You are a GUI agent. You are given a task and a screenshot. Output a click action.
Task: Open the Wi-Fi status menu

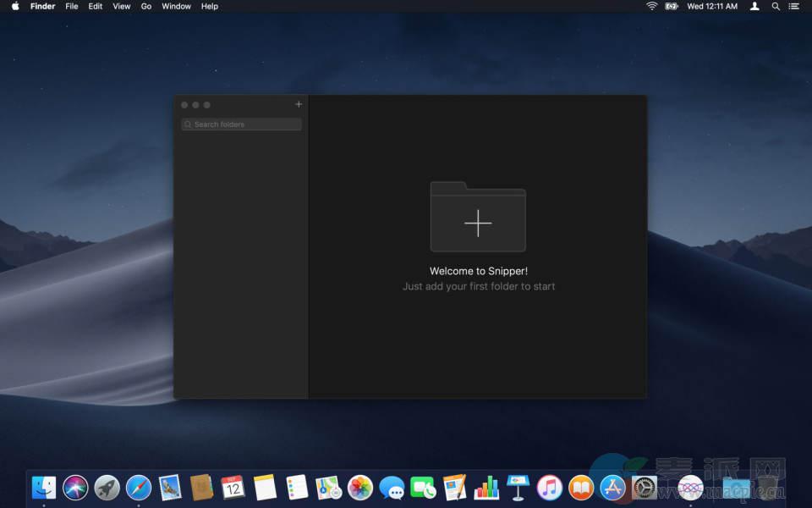coord(651,6)
